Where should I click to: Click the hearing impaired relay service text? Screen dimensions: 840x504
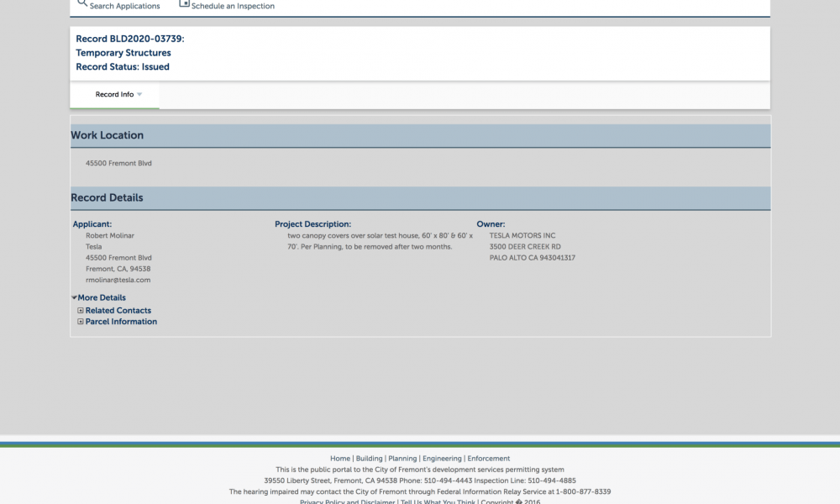click(420, 491)
